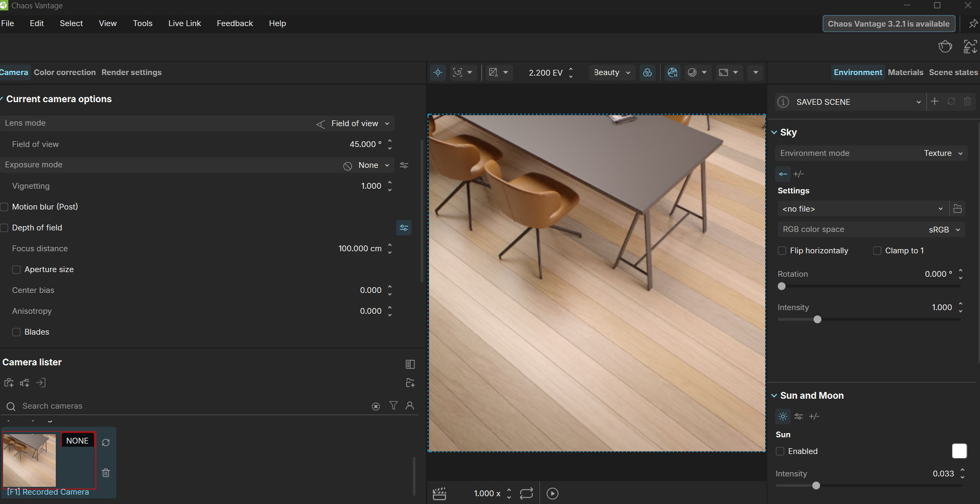Enable the Sun checkbox

click(780, 451)
